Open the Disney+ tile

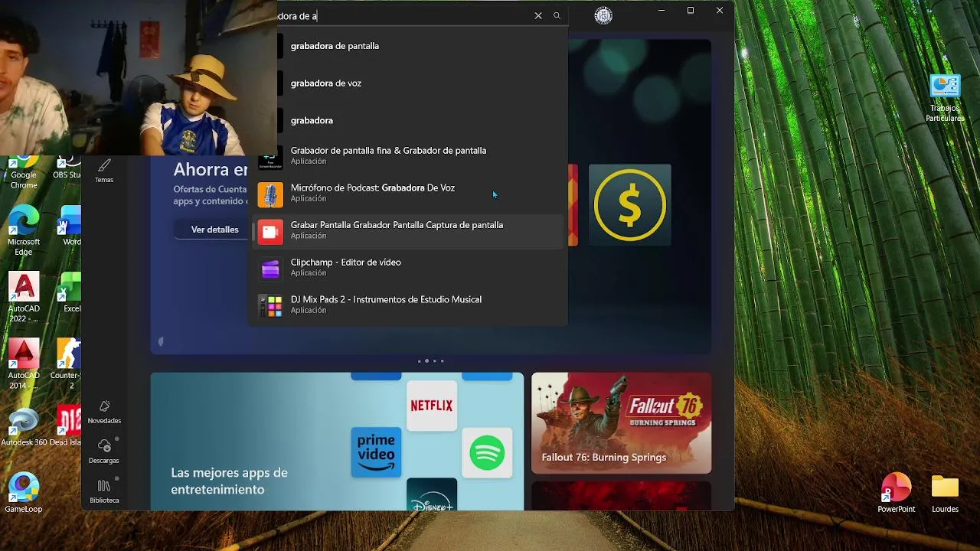click(432, 494)
